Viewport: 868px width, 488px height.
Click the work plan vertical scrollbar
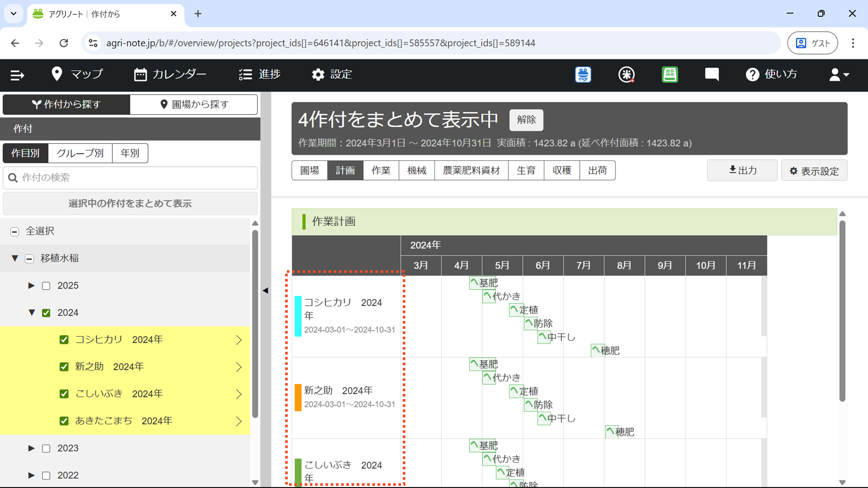point(842,311)
